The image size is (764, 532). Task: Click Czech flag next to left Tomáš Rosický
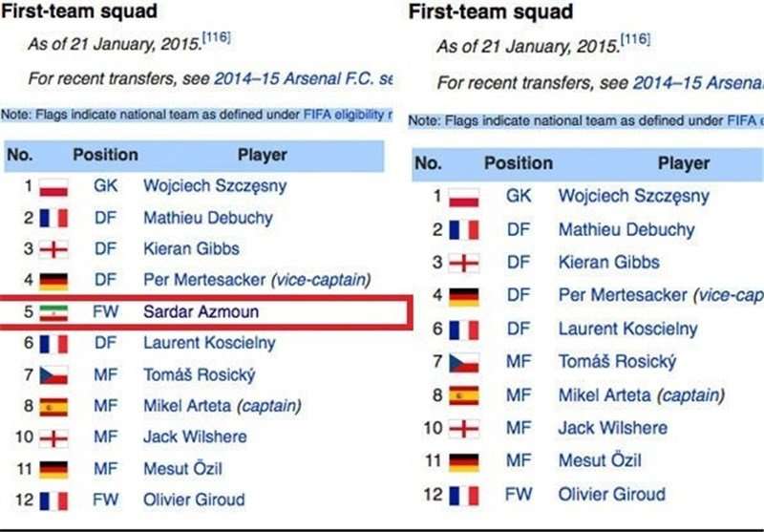[53, 375]
